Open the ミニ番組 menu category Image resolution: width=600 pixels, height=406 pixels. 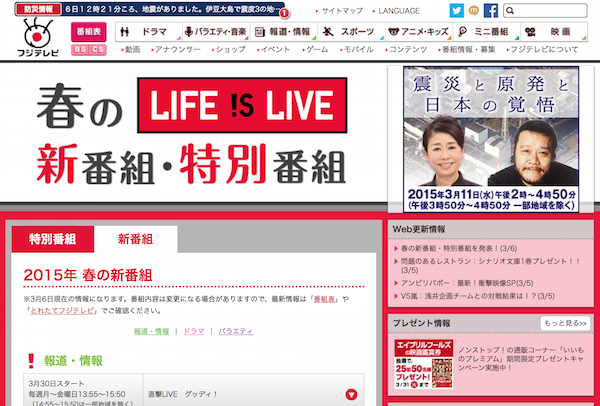tap(486, 32)
